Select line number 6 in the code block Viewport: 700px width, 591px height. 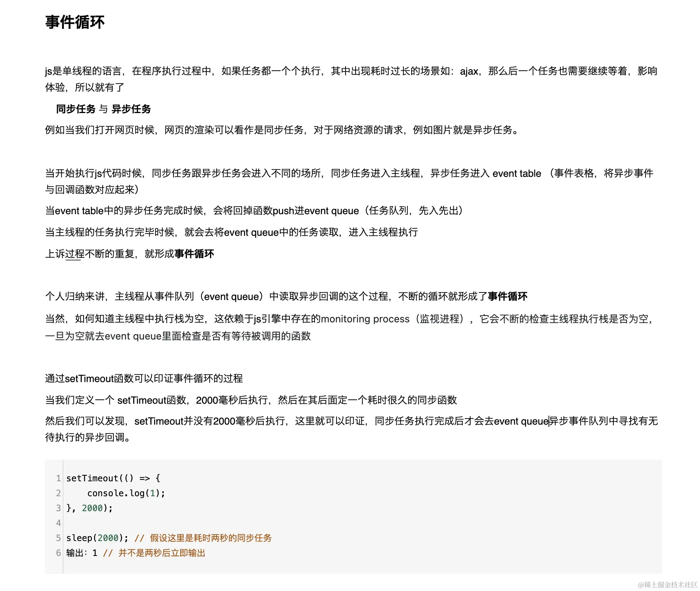click(x=59, y=553)
